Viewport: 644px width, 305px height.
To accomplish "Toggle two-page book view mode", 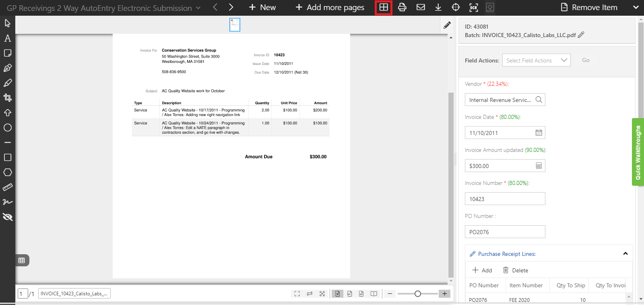I will [374, 294].
